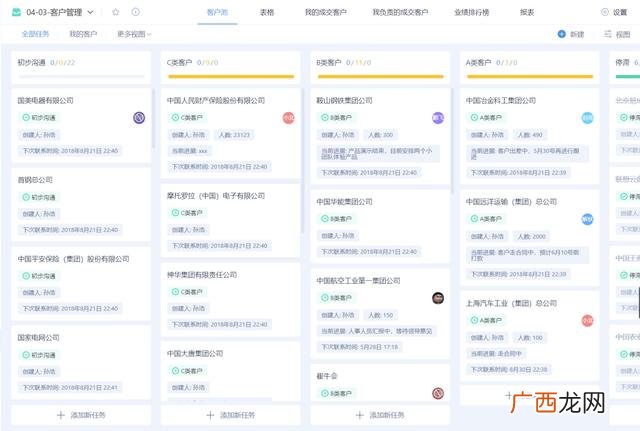Mark 国美电器有限公司 task complete
Image resolution: width=640 pixels, height=431 pixels.
pos(26,118)
